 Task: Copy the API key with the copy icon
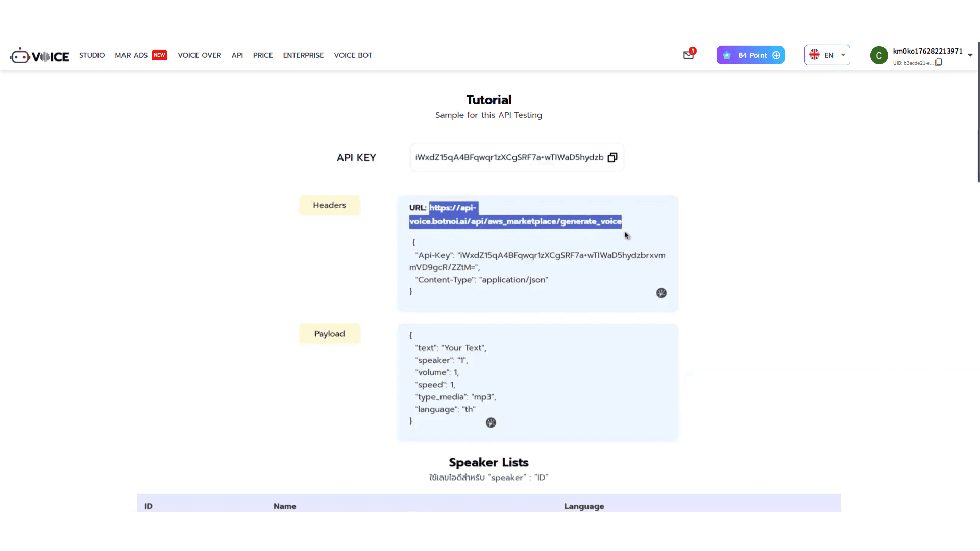(612, 157)
